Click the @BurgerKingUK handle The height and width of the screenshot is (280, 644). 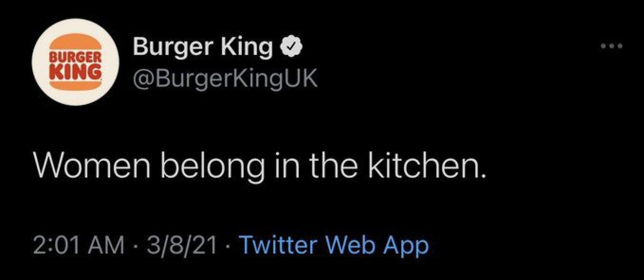[225, 79]
